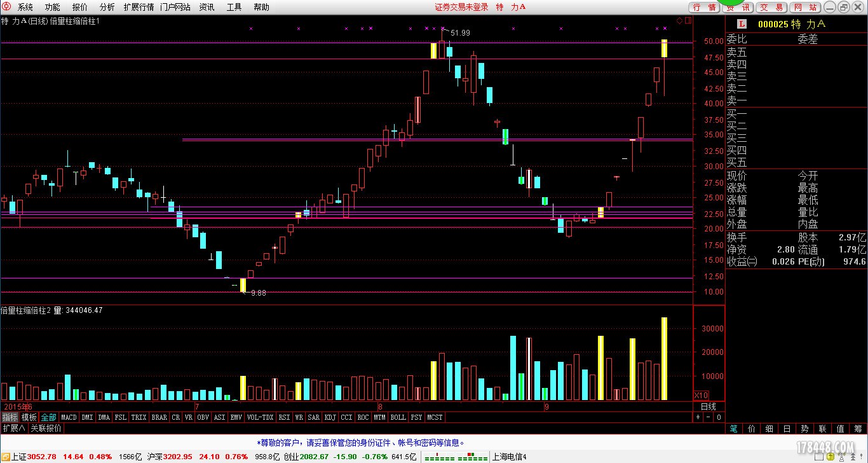The width and height of the screenshot is (868, 463).
Task: Click the 日线 period button
Action: pyautogui.click(x=709, y=406)
